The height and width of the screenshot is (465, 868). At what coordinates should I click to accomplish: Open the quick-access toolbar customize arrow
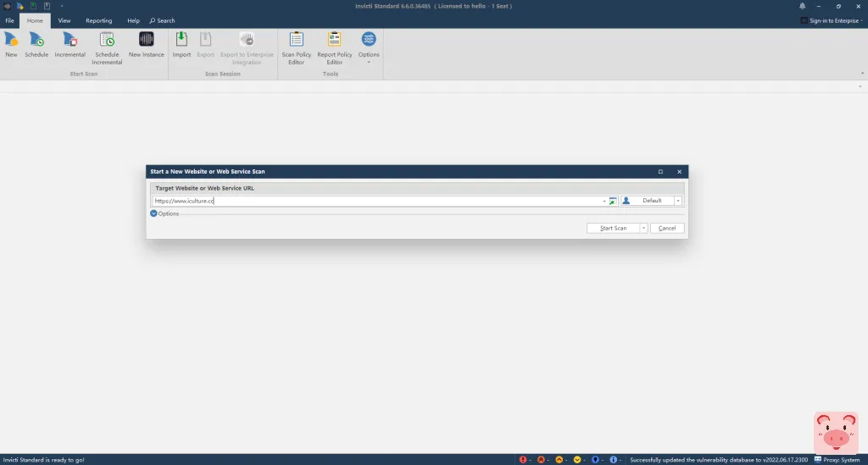point(61,6)
